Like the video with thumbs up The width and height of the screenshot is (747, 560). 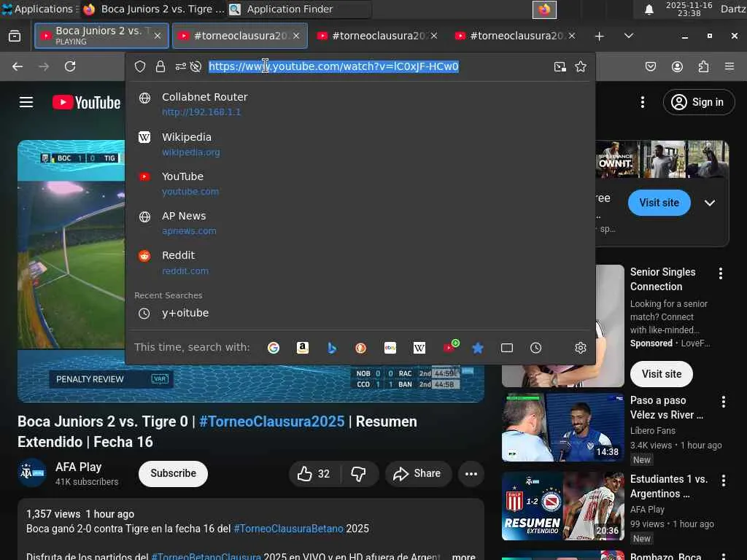(314, 474)
